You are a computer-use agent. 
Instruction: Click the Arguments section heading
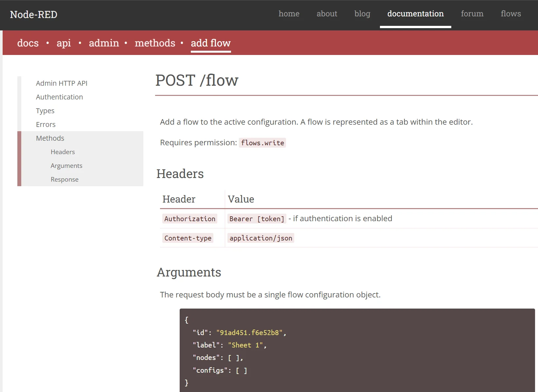tap(189, 272)
